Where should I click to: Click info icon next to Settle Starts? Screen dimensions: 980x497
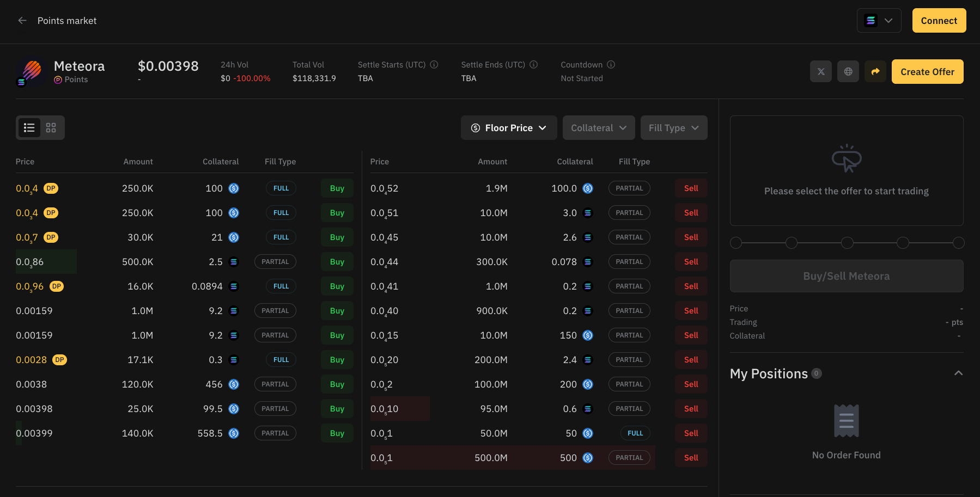(x=434, y=64)
